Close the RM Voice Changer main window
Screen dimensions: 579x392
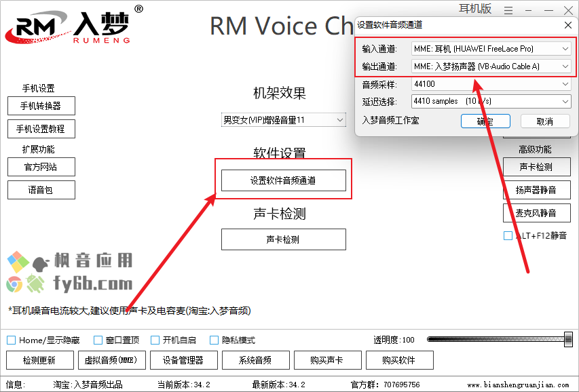(x=568, y=10)
